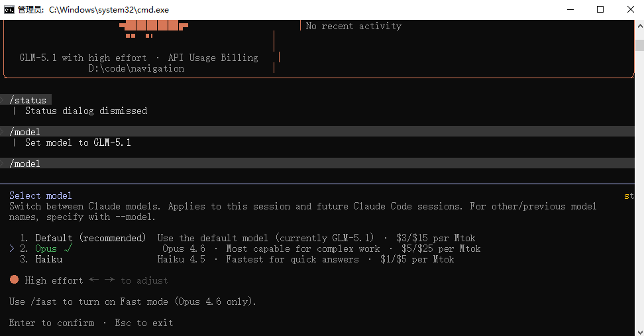This screenshot has width=644, height=336.
Task: Click the 'Esc to exit' hint
Action: [144, 323]
